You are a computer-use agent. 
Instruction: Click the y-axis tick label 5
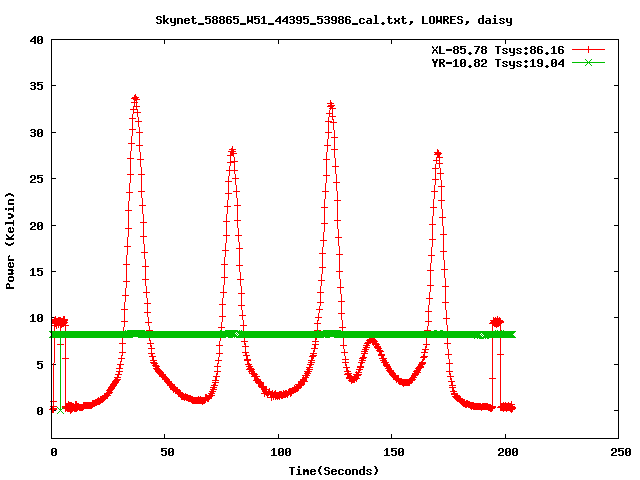[x=40, y=364]
